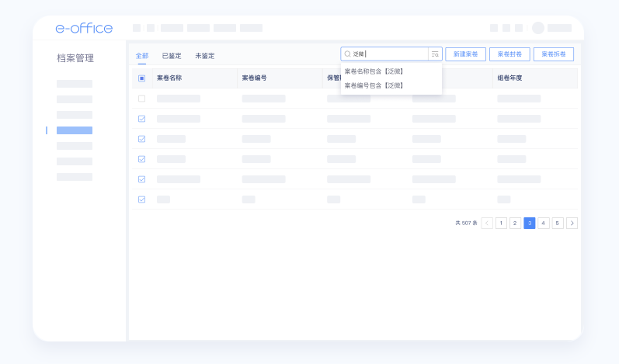Click the 新建案卷 button
The image size is (619, 364).
[465, 54]
